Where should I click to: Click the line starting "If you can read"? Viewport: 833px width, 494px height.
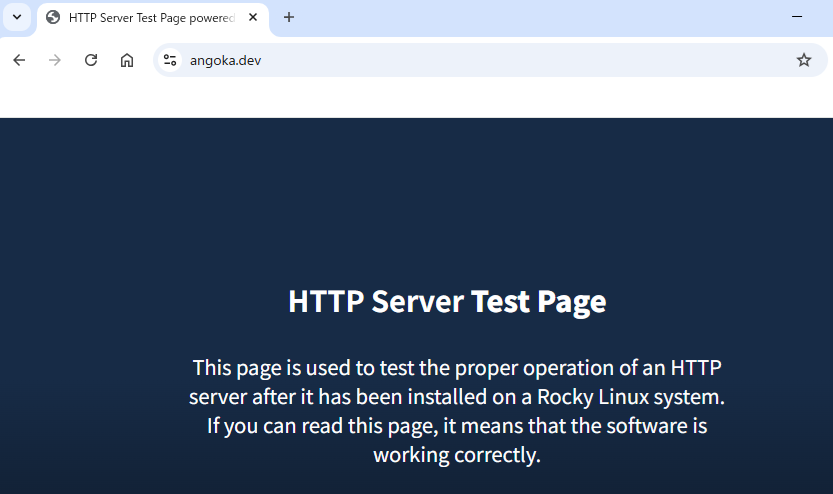click(x=456, y=425)
